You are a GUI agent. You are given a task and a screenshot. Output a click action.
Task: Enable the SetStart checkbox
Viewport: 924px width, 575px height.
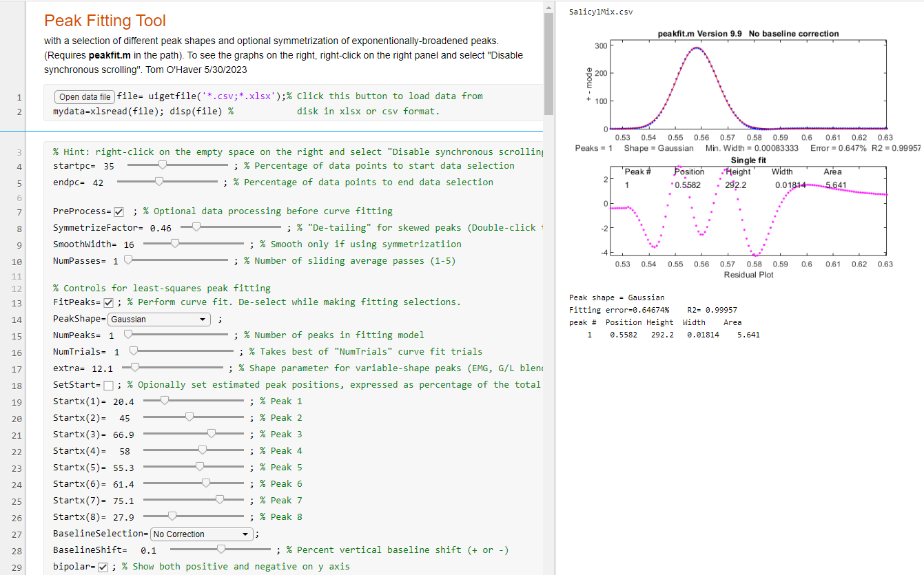pos(108,386)
